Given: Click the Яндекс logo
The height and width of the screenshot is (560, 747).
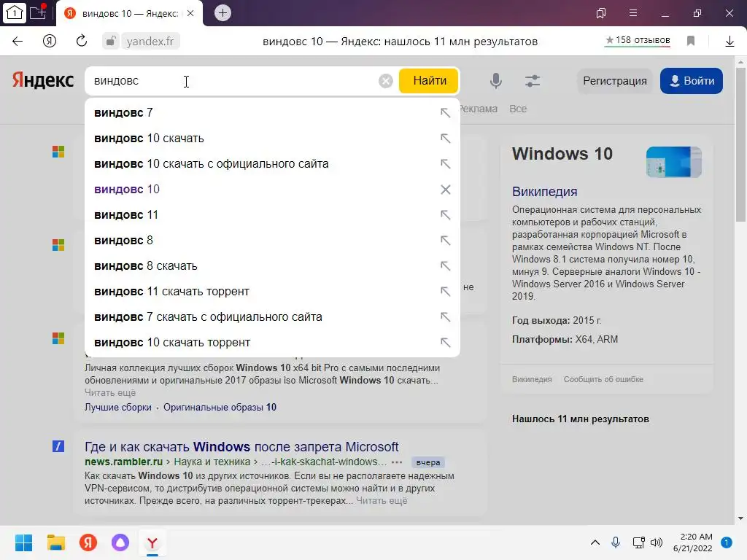Looking at the screenshot, I should click(x=43, y=80).
